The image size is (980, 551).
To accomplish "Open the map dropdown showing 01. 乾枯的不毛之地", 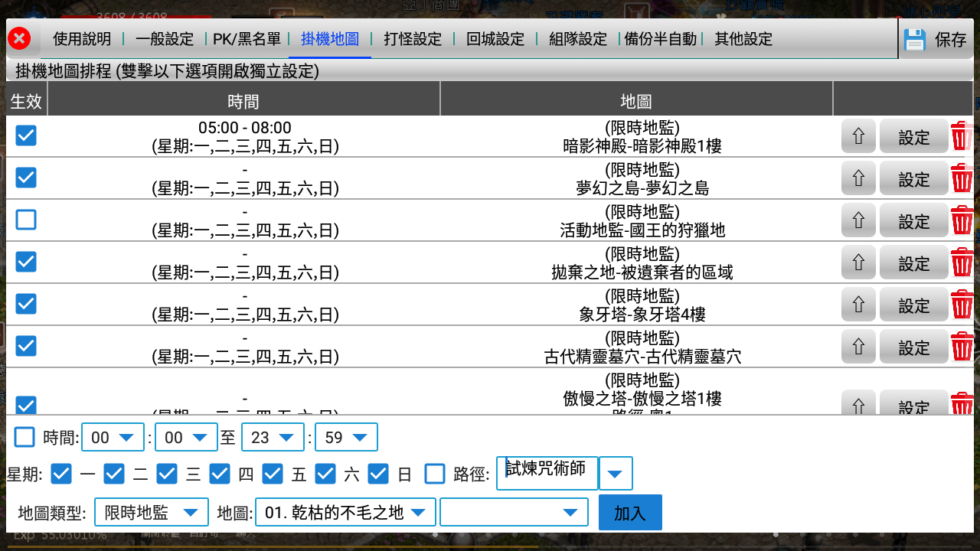I will click(x=345, y=511).
